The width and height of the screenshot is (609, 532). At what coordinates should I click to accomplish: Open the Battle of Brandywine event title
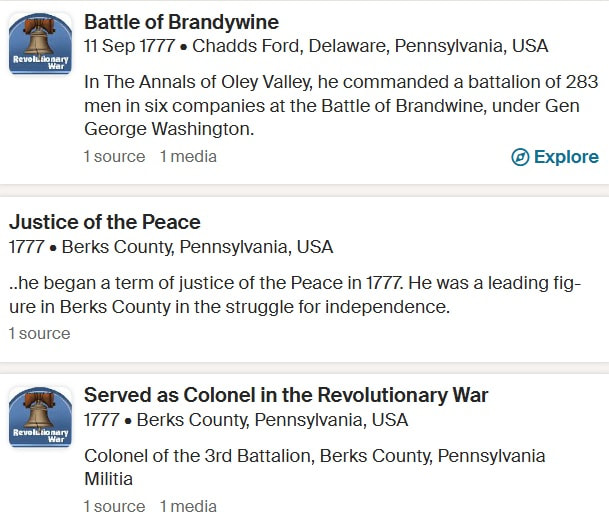181,22
